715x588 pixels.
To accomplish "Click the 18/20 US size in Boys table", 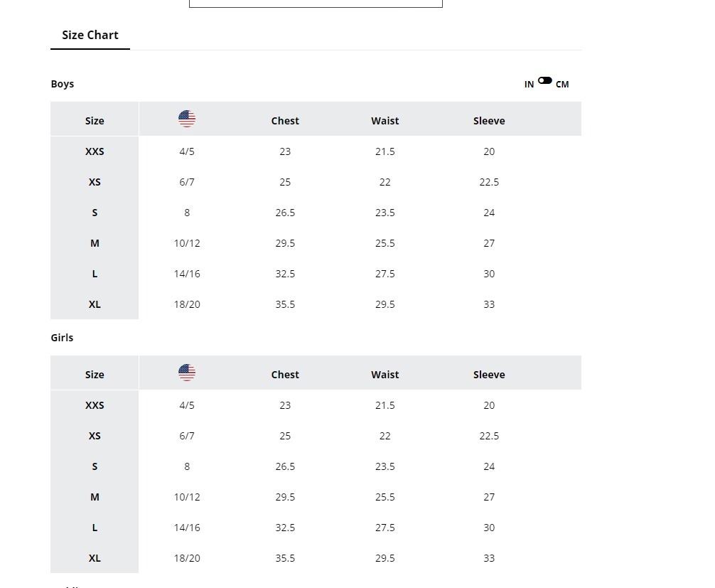I will (x=187, y=304).
